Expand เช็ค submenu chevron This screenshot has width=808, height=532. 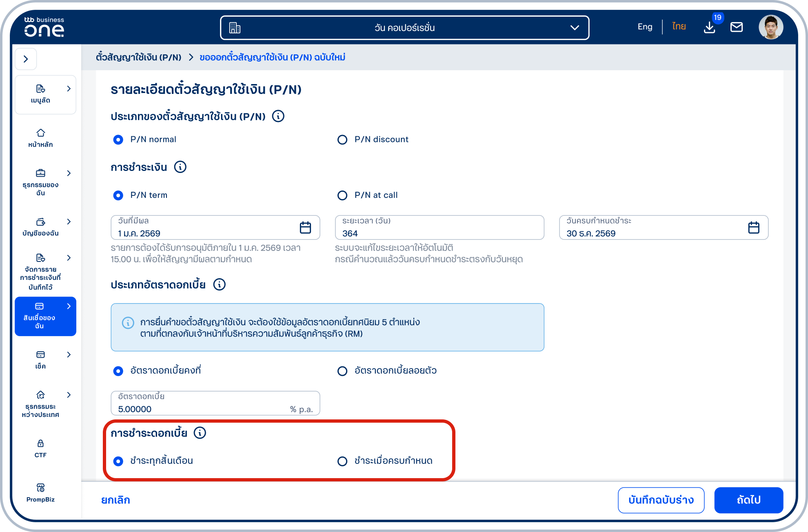click(x=69, y=355)
